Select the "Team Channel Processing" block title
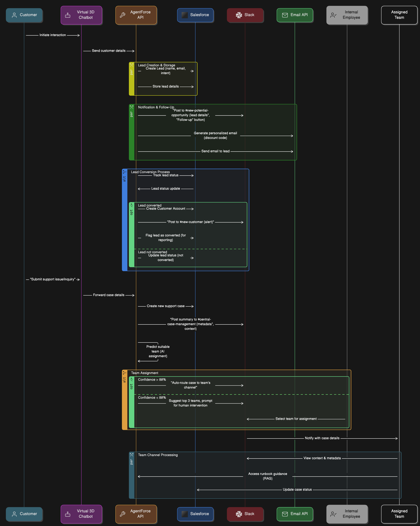420x526 pixels. [x=158, y=455]
